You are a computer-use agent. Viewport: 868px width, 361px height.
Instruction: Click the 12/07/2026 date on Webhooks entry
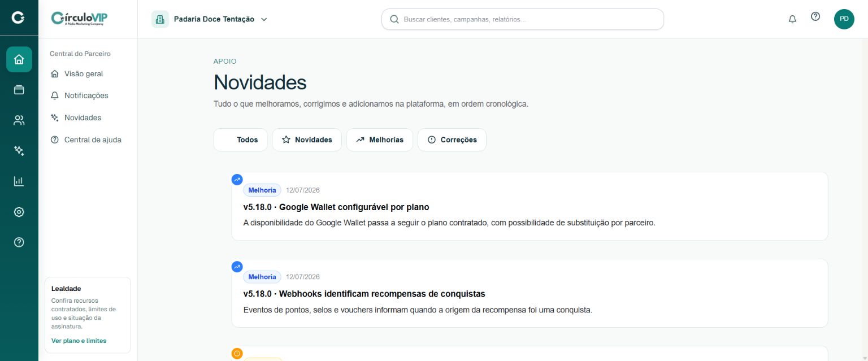click(303, 277)
